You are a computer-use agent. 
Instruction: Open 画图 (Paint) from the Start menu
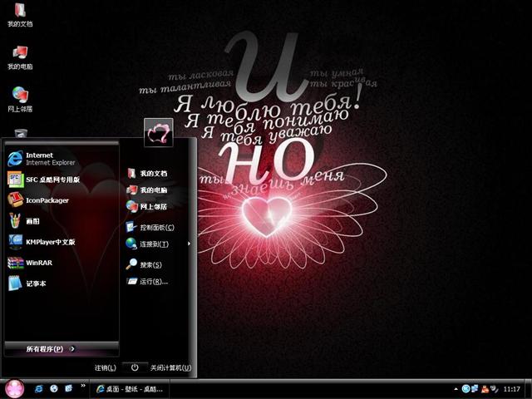(x=62, y=221)
